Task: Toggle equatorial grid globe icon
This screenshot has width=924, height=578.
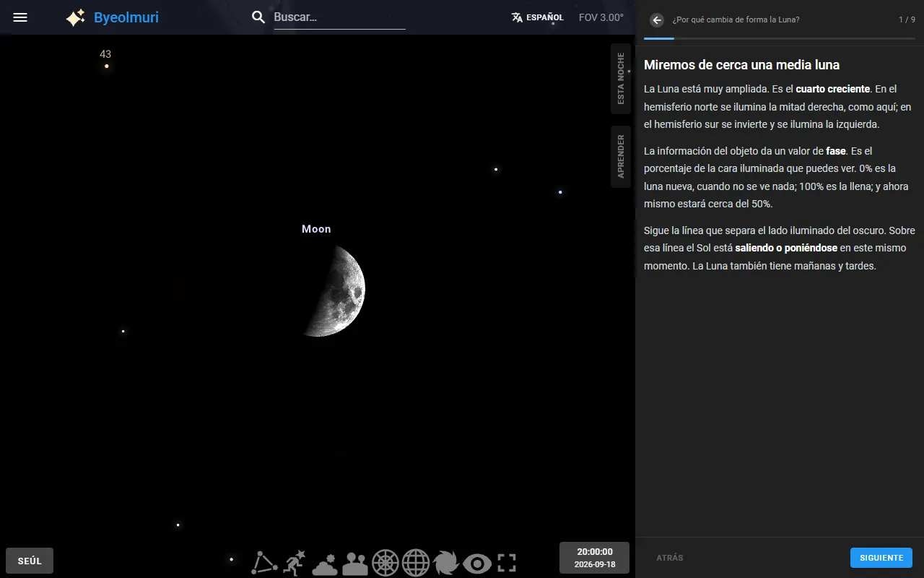Action: pos(416,563)
